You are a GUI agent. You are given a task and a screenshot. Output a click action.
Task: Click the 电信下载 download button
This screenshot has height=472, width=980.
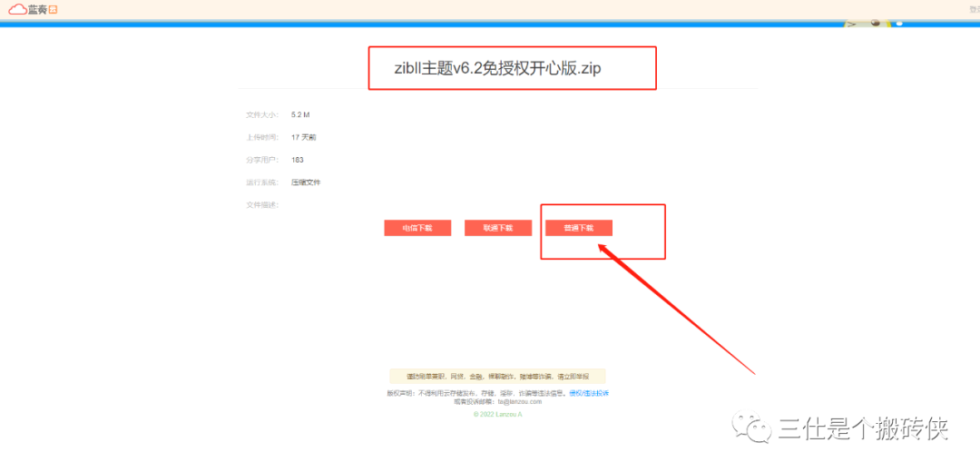click(x=417, y=228)
